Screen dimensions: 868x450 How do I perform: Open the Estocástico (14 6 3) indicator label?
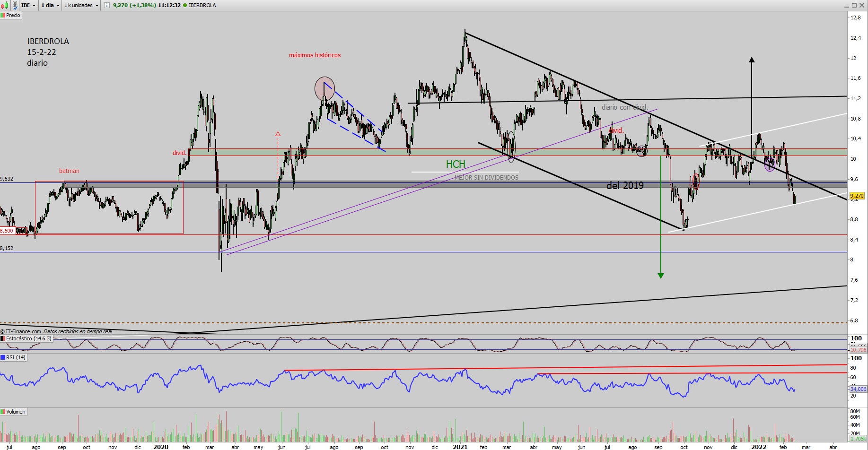(x=26, y=338)
